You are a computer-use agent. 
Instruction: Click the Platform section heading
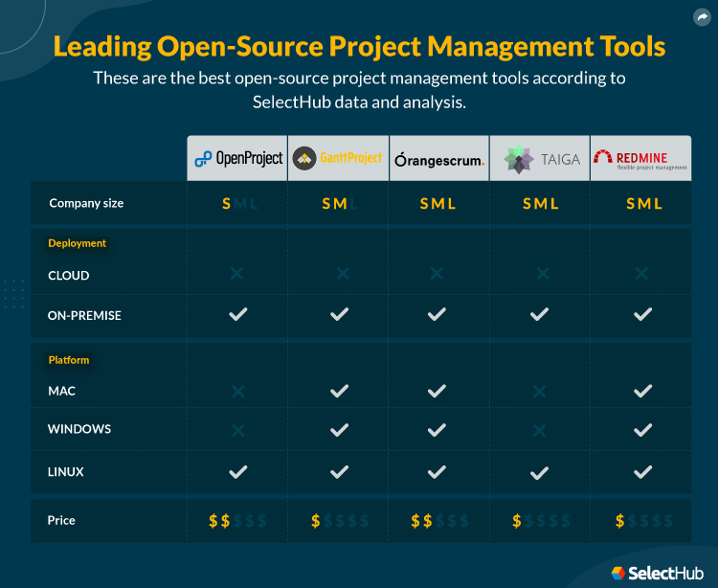pos(69,360)
